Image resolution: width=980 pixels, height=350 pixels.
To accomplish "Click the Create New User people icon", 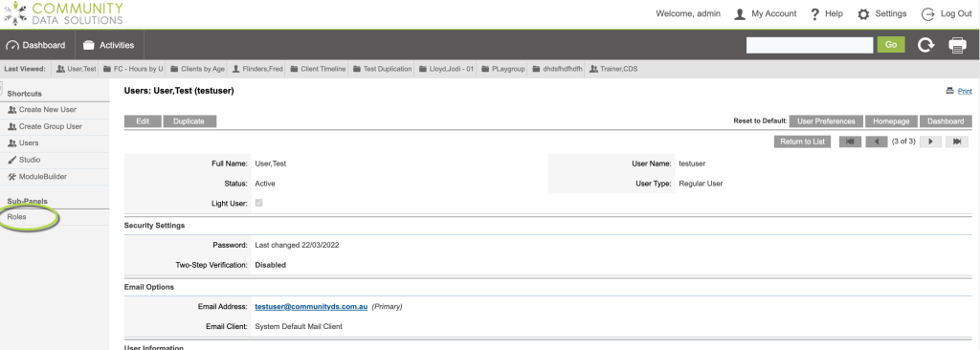I will click(11, 109).
